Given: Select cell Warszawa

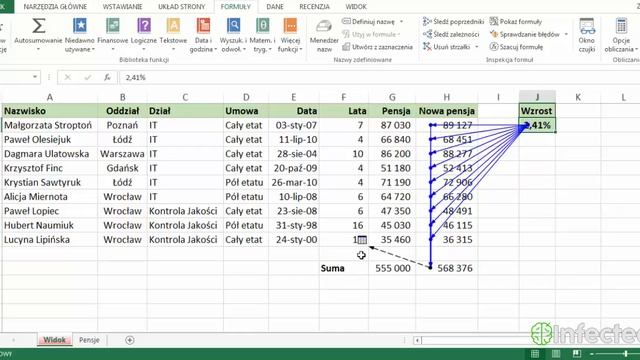Looking at the screenshot, I should tap(122, 154).
